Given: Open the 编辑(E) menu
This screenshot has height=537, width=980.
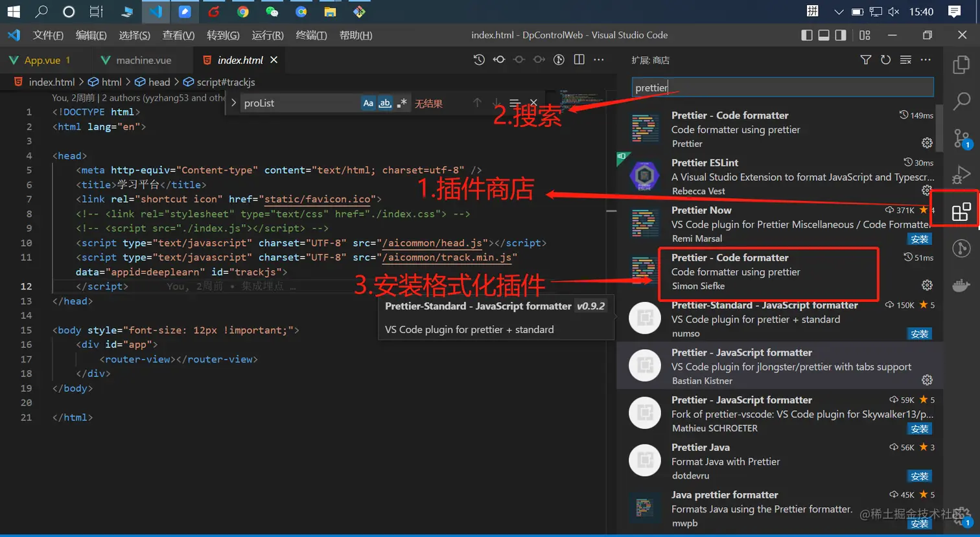Looking at the screenshot, I should pyautogui.click(x=91, y=35).
